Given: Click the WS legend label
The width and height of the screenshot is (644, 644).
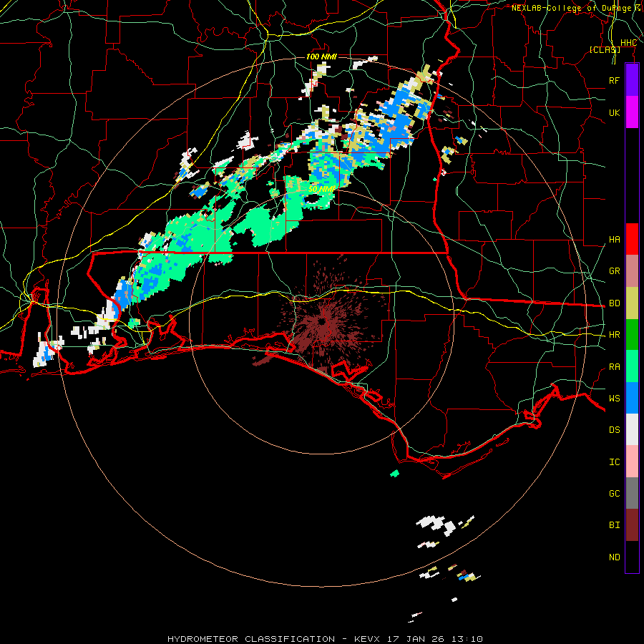Looking at the screenshot, I should pyautogui.click(x=614, y=399).
